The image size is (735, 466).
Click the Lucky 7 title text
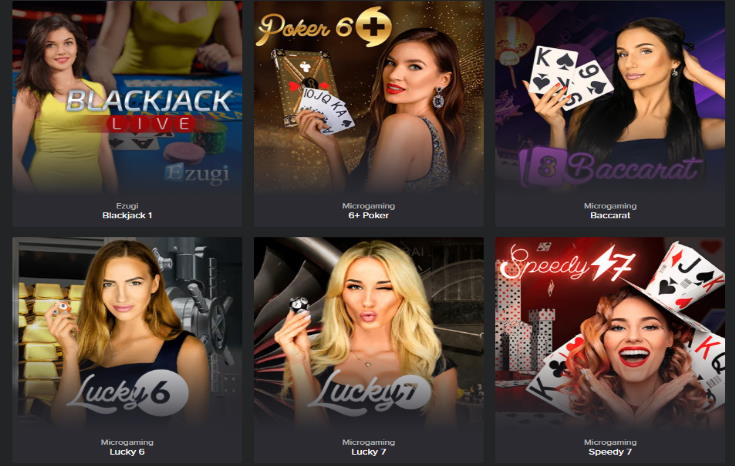368,452
